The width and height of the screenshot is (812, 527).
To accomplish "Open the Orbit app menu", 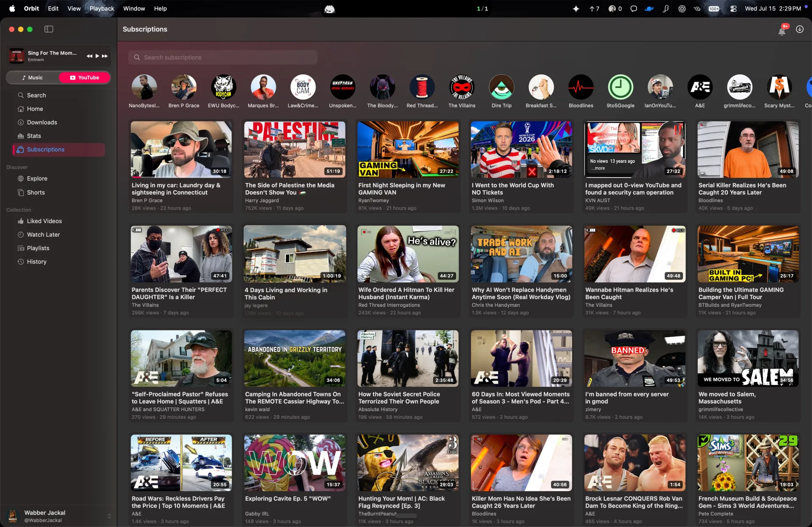I will point(31,8).
